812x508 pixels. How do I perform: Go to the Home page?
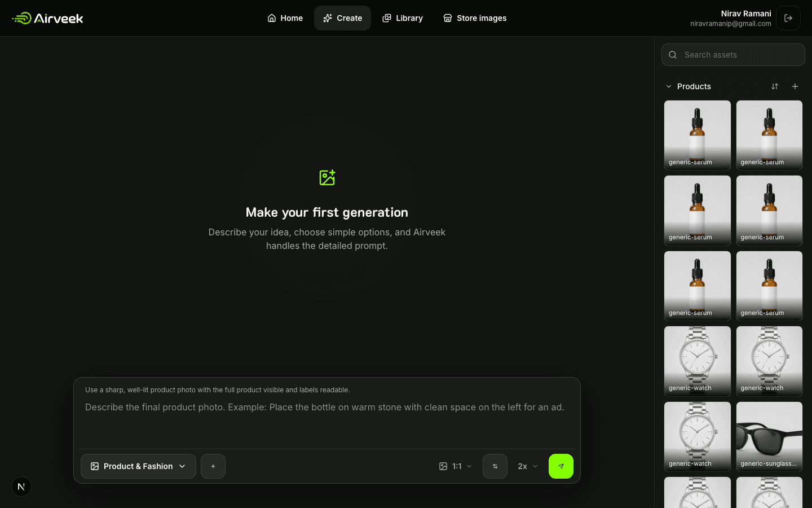point(285,18)
